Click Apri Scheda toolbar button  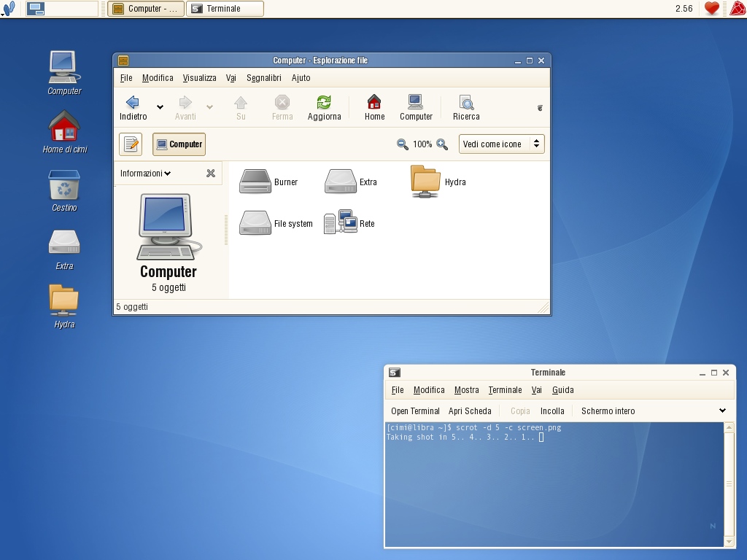(x=470, y=411)
